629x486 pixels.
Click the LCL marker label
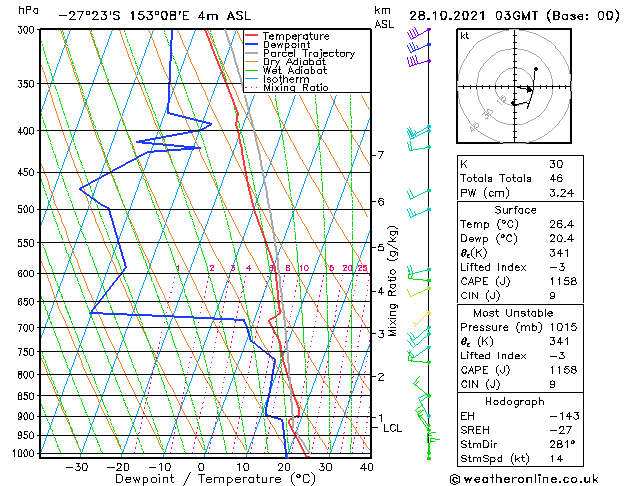(x=392, y=428)
